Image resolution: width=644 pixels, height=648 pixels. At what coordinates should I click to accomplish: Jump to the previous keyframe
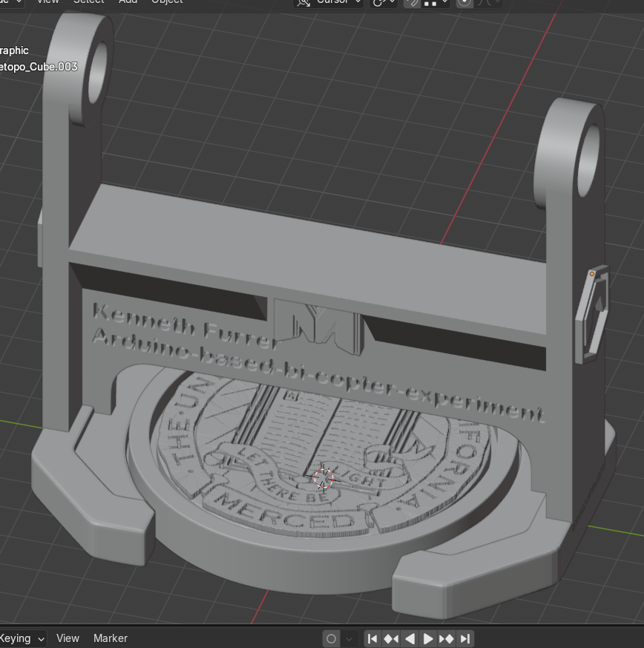point(391,639)
